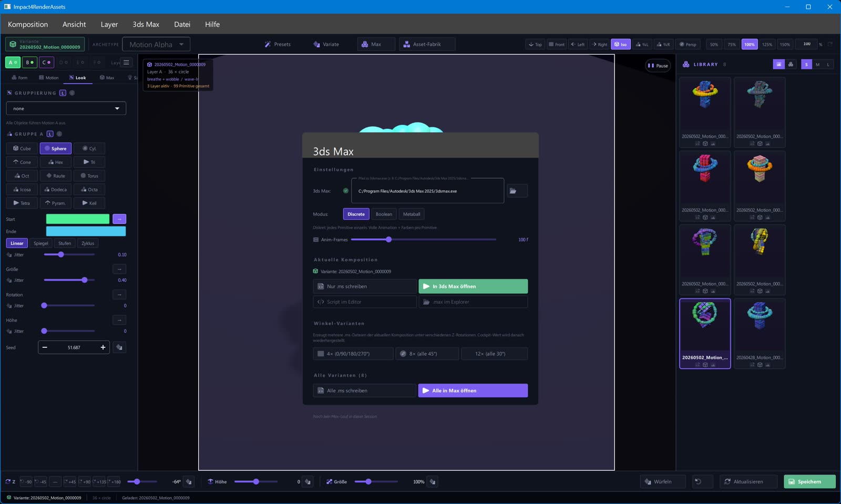The image size is (841, 504).
Task: Click the green Start color swatch
Action: pyautogui.click(x=78, y=219)
